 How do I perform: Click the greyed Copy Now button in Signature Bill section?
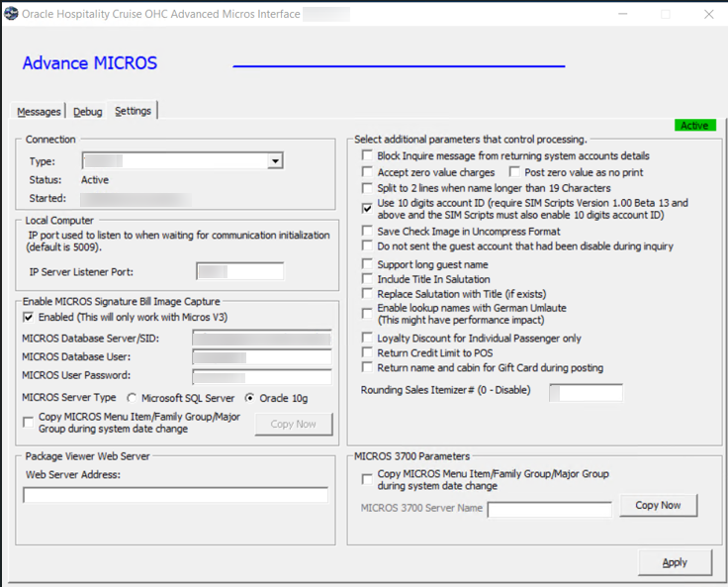294,424
